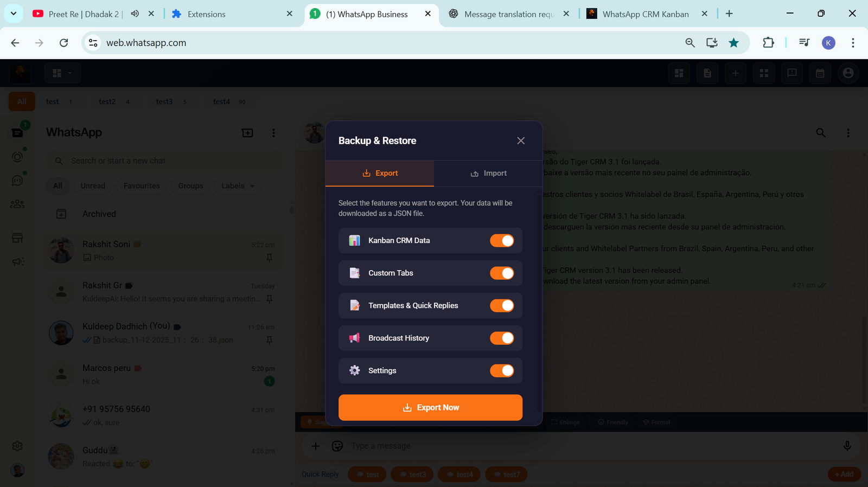Open the grid layout dropdown in top bar
The width and height of the screenshot is (868, 487).
click(62, 73)
